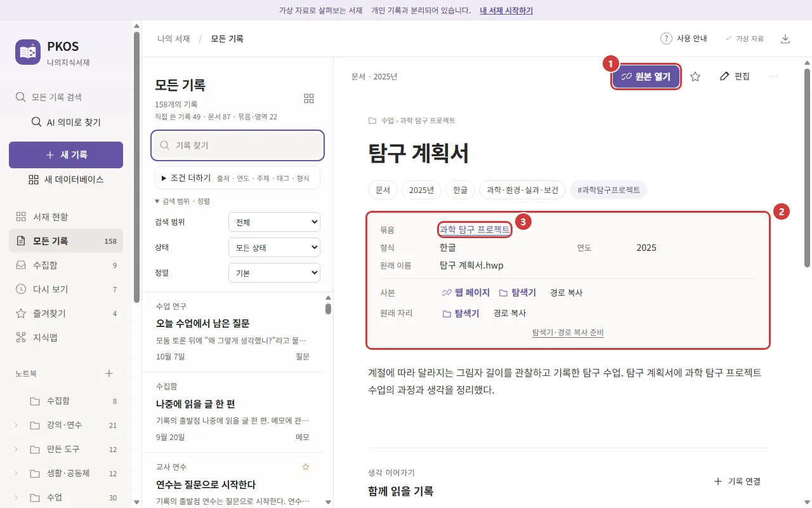Star this record as favorite
Image resolution: width=812 pixels, height=508 pixels.
pos(695,77)
